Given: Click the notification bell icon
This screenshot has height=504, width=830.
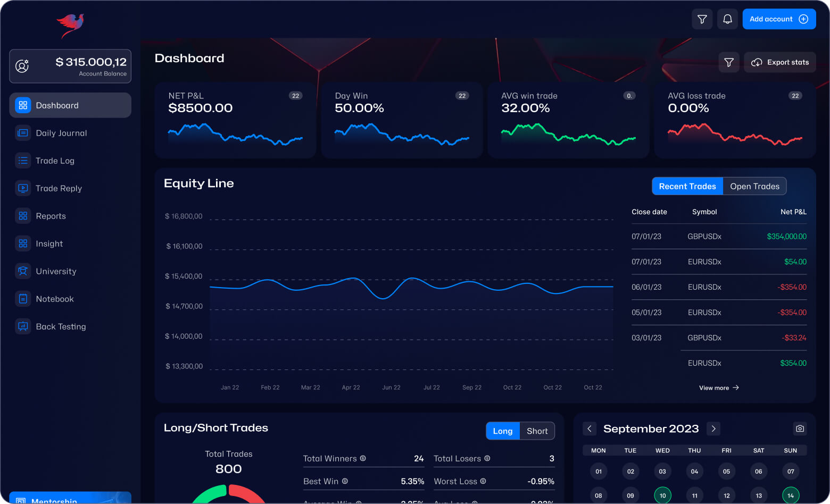Looking at the screenshot, I should coord(727,19).
